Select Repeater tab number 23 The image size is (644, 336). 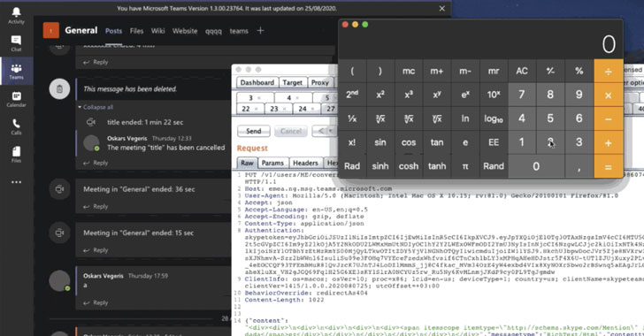point(279,109)
